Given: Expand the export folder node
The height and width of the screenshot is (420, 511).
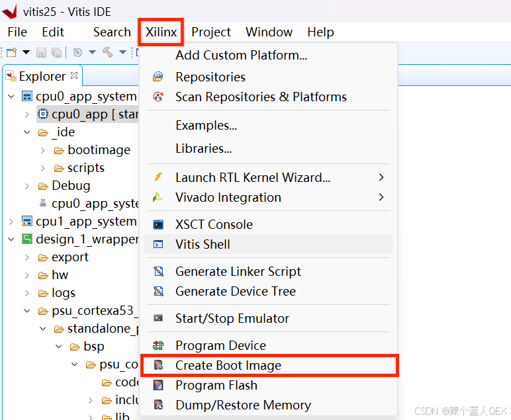Looking at the screenshot, I should tap(27, 257).
